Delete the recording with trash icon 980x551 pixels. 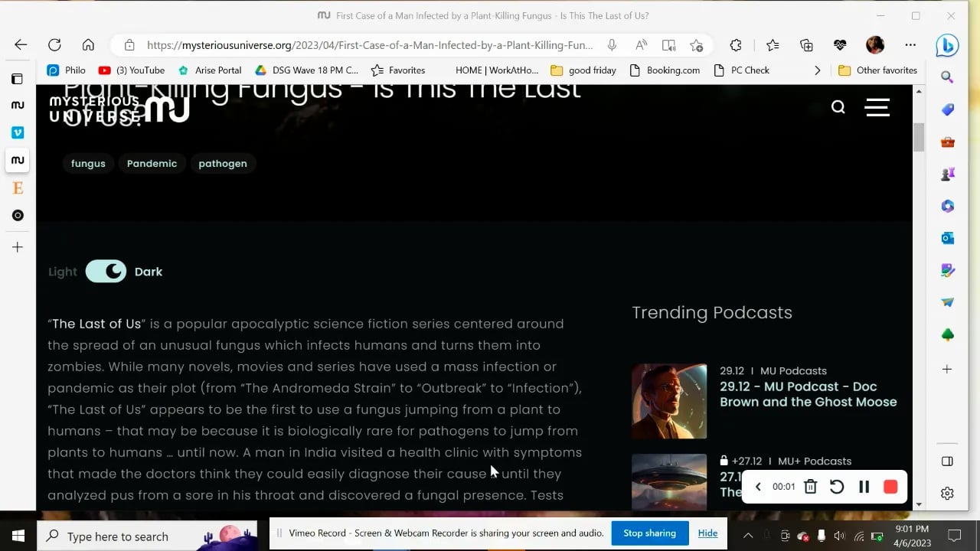[811, 487]
